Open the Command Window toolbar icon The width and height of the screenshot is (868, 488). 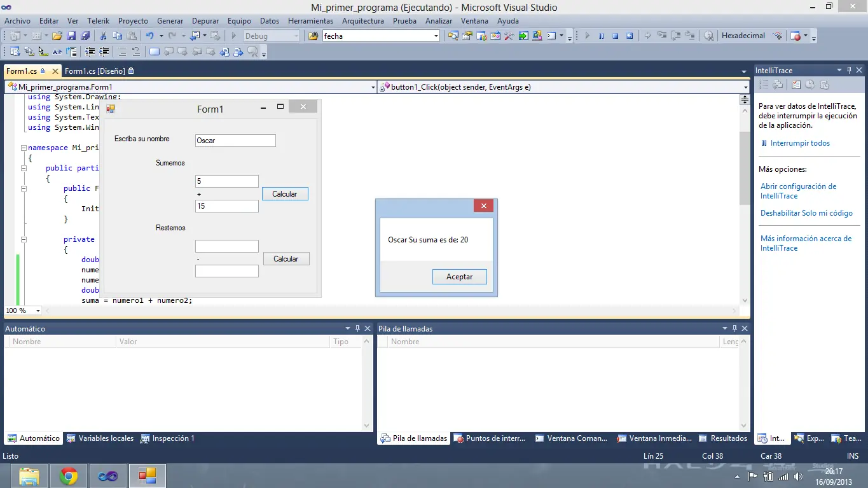tap(552, 36)
